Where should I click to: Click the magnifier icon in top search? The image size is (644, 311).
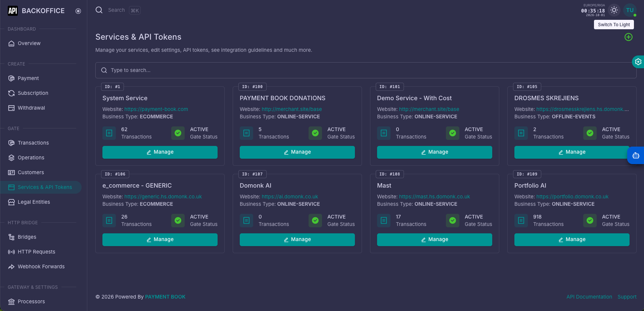(x=99, y=10)
